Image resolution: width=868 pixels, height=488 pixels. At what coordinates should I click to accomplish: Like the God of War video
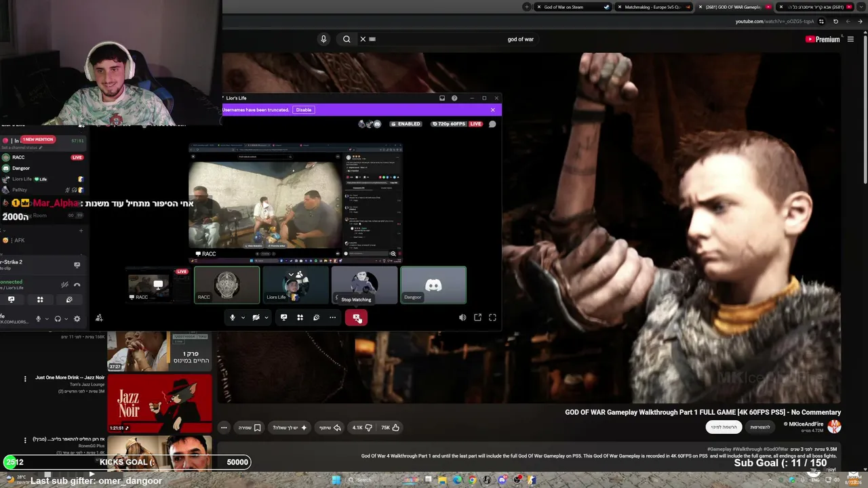[x=390, y=428]
